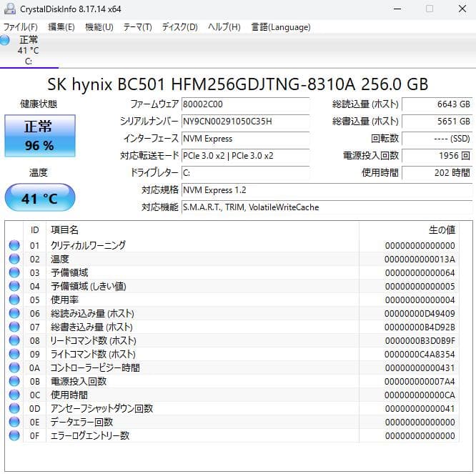Select the 使用率 attribute name
Screen dimensions: 476x474
click(x=64, y=300)
